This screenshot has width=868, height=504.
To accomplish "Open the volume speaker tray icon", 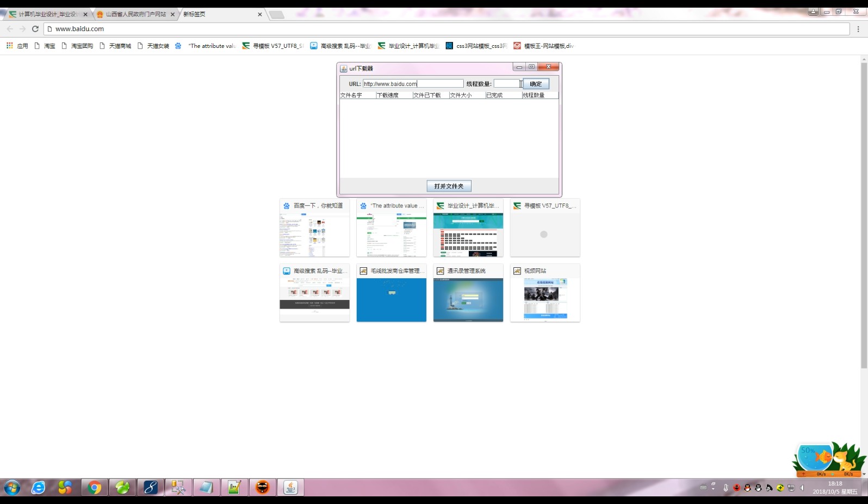I will tap(802, 488).
